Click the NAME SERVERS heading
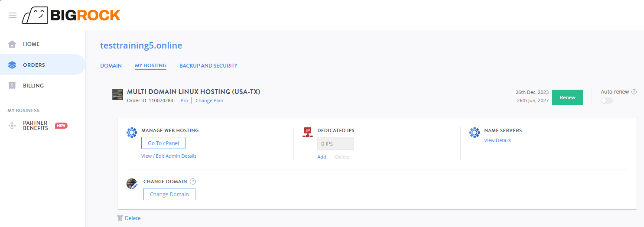This screenshot has width=644, height=227. point(503,130)
